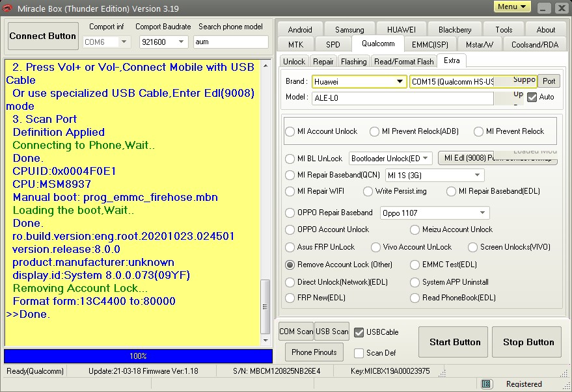Click the COM Scan button
572x392 pixels.
tap(296, 332)
